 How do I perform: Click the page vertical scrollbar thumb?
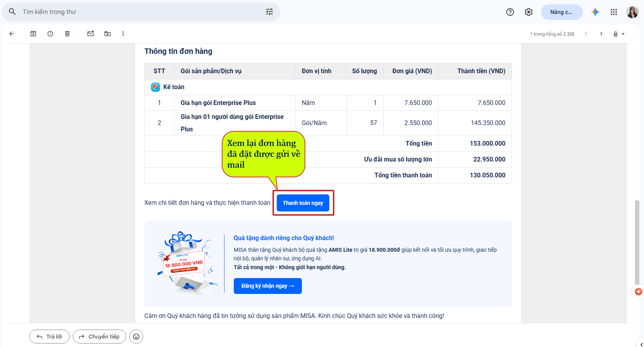637,243
